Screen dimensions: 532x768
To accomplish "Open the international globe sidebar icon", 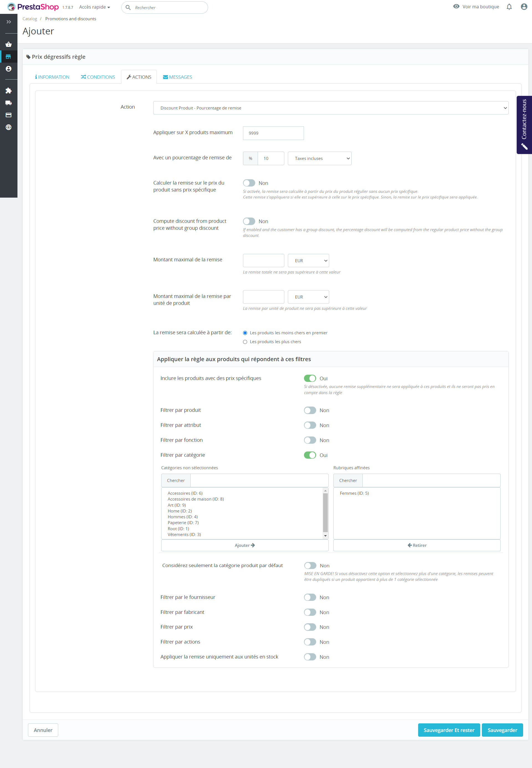I will click(x=9, y=127).
